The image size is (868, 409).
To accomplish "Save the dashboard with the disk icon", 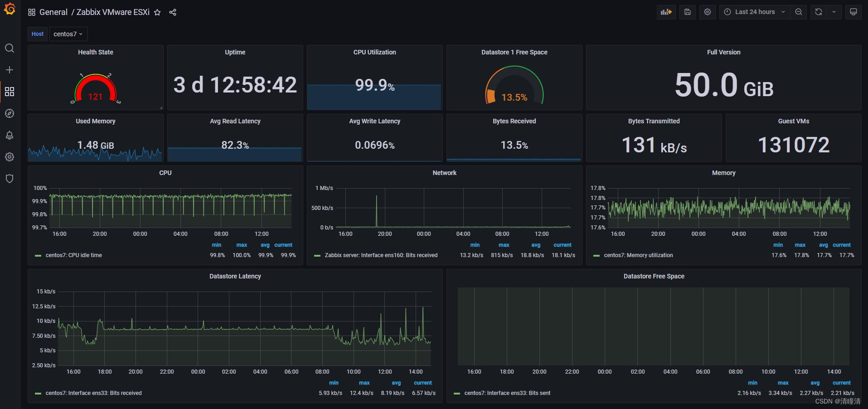I will (x=688, y=12).
